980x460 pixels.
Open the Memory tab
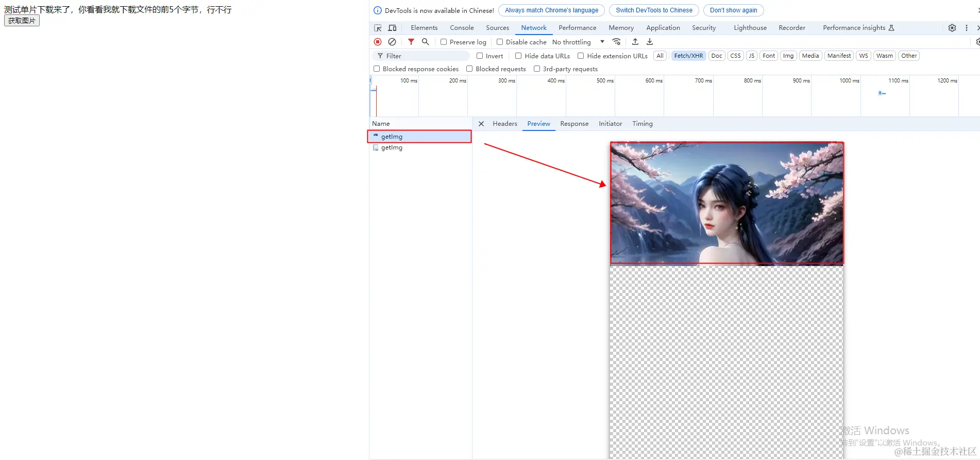(621, 28)
